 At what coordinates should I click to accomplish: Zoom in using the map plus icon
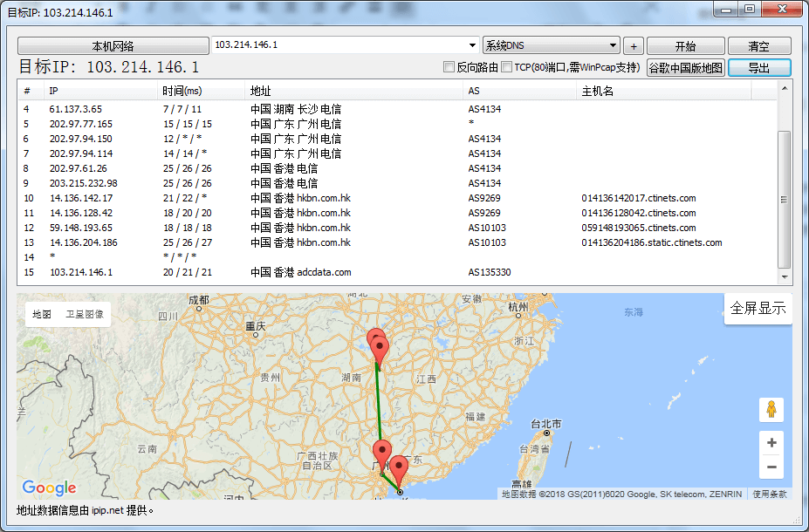click(x=771, y=442)
